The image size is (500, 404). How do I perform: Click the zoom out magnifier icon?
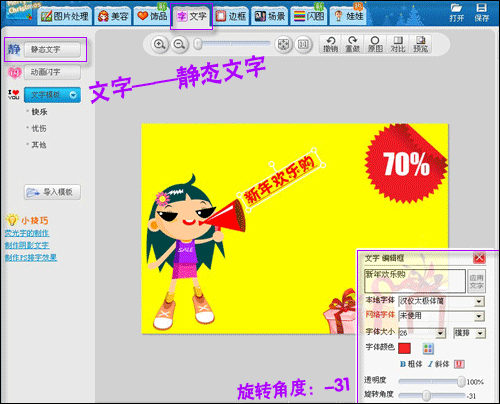pyautogui.click(x=180, y=44)
